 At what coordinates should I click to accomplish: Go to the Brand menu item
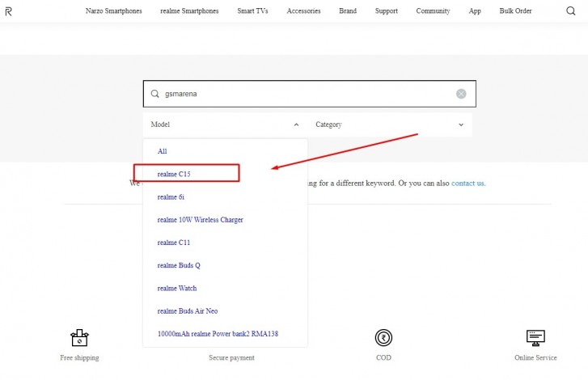348,11
